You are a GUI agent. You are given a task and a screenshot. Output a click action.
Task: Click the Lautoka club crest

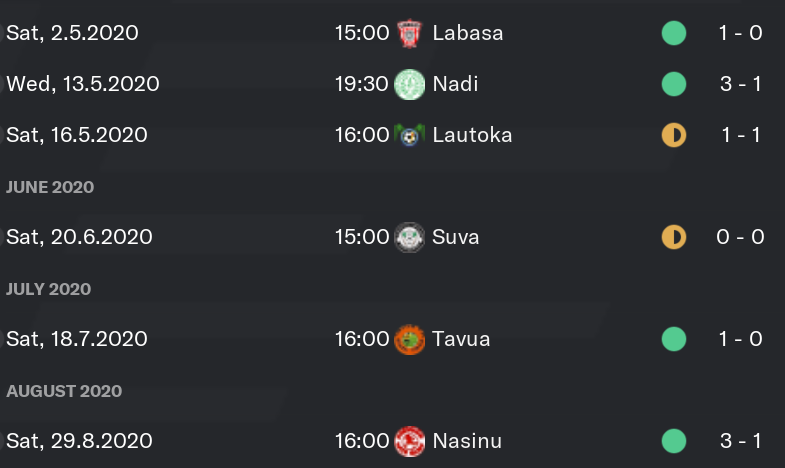(410, 135)
